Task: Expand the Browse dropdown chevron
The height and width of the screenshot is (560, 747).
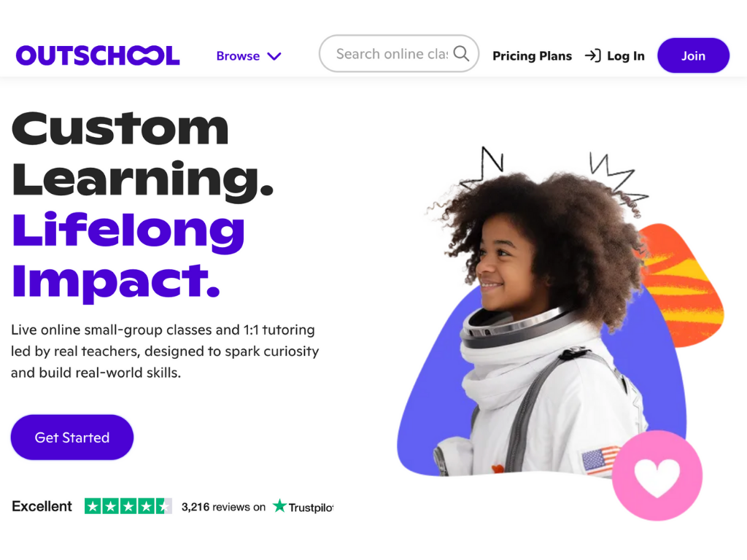Action: click(274, 56)
